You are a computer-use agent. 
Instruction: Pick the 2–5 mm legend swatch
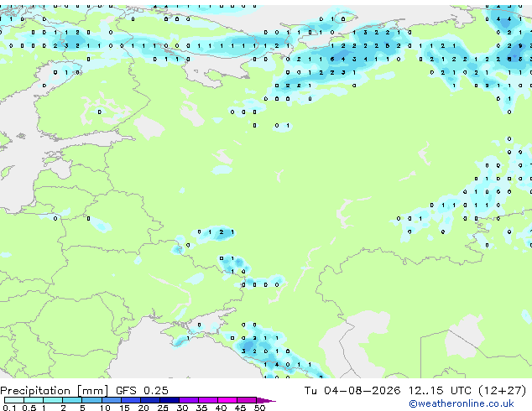(x=72, y=400)
